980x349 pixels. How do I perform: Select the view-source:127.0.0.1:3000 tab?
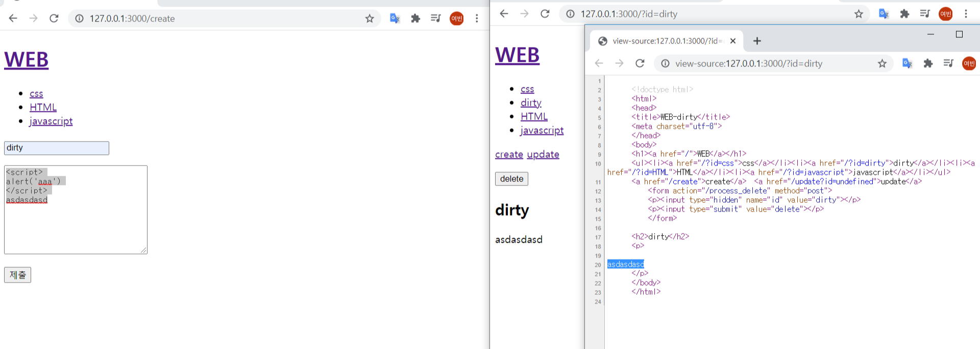pyautogui.click(x=667, y=41)
